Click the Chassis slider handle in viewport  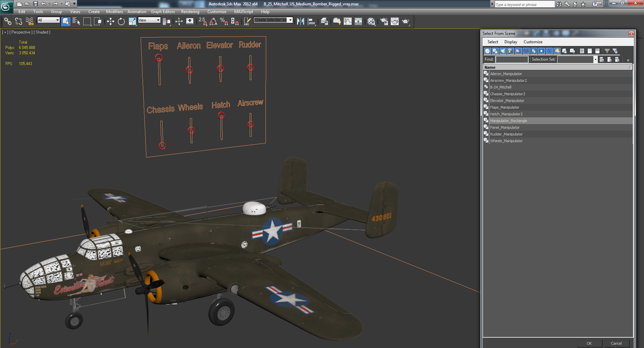click(x=162, y=146)
